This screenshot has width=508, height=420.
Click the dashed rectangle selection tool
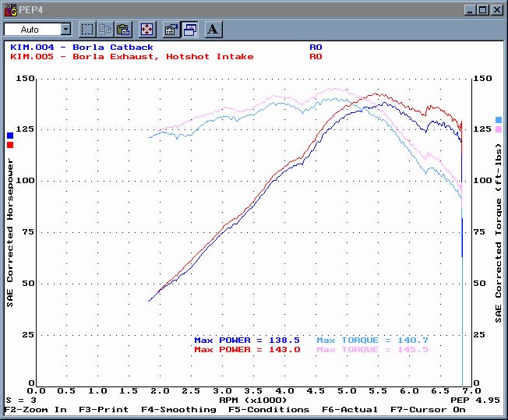click(87, 30)
